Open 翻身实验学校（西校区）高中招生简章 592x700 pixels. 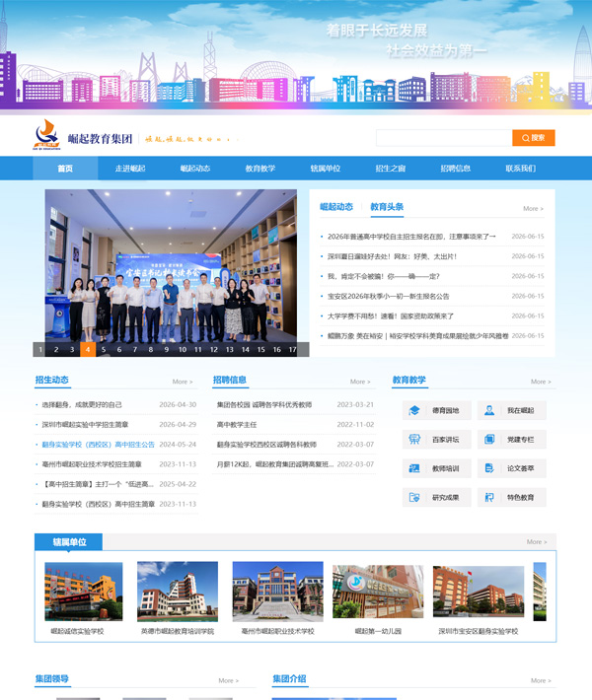[x=99, y=504]
